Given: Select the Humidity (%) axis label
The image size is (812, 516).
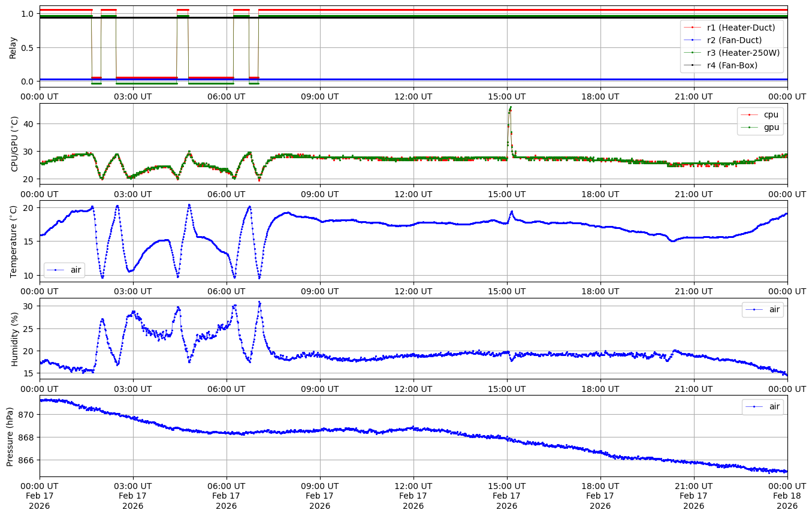Looking at the screenshot, I should (x=14, y=339).
